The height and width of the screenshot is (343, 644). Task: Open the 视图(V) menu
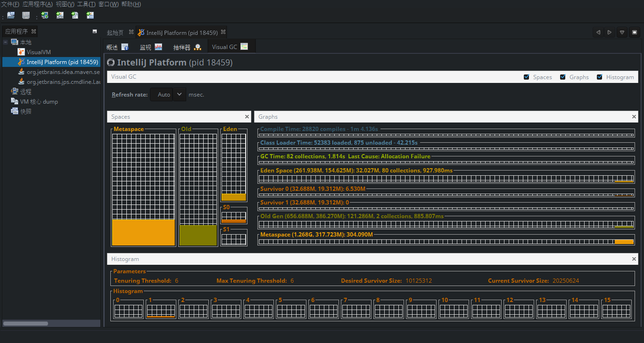(65, 4)
